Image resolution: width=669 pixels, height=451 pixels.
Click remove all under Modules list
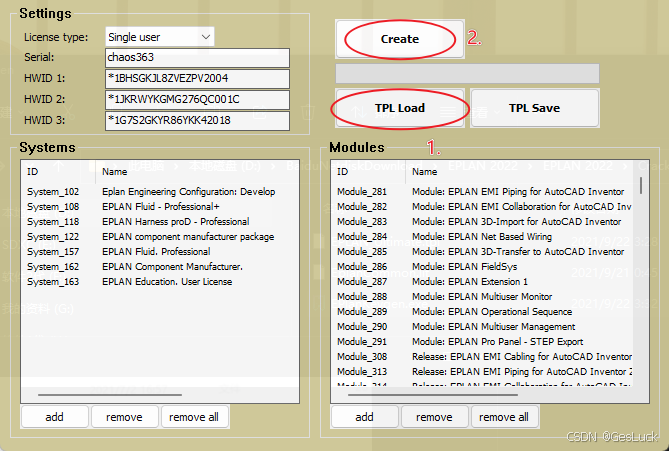coord(504,417)
